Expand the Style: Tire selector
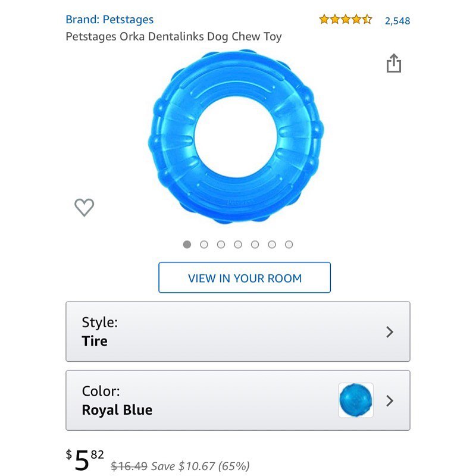This screenshot has height=476, width=476. point(238,331)
